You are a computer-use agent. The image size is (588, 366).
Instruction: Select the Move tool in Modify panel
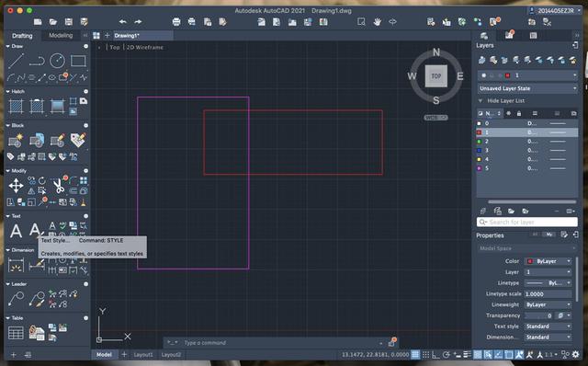pos(16,186)
